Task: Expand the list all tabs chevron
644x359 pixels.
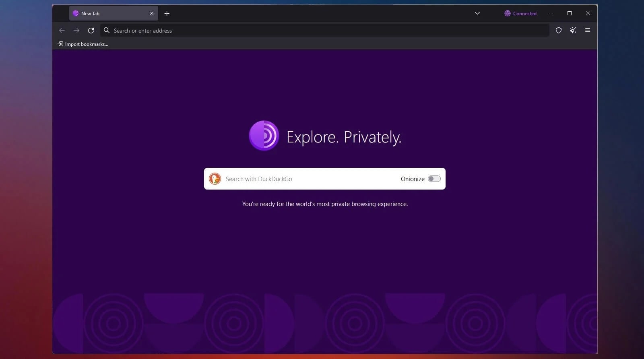Action: coord(477,13)
